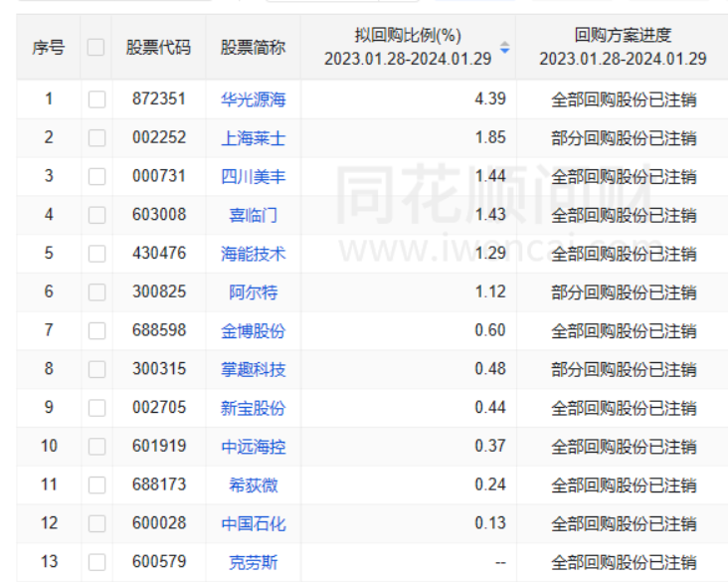Tick the checkbox for 上海莱士 row
Screen dimensions: 728x582
coord(96,138)
